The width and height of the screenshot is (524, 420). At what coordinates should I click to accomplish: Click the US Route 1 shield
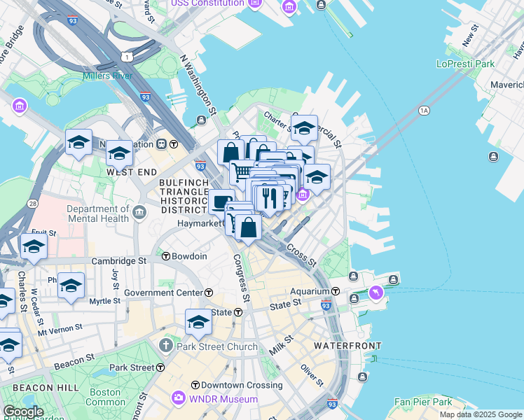pos(127,57)
